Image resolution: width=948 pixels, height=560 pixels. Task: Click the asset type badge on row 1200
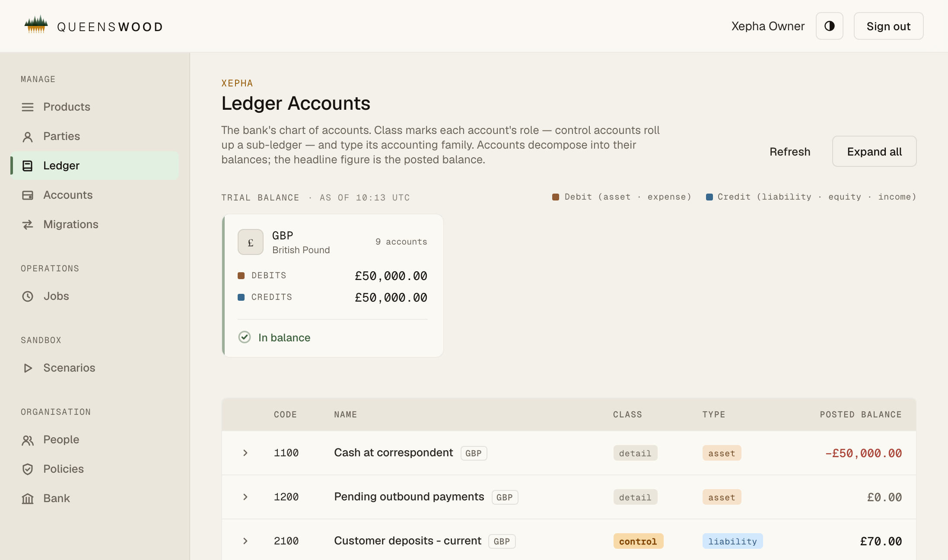pyautogui.click(x=722, y=497)
